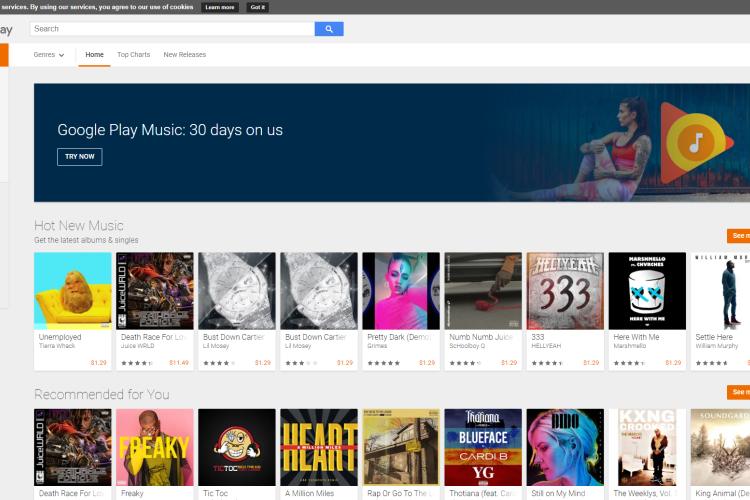
Task: Click the ScHoolboy Q artist link
Action: click(x=466, y=345)
